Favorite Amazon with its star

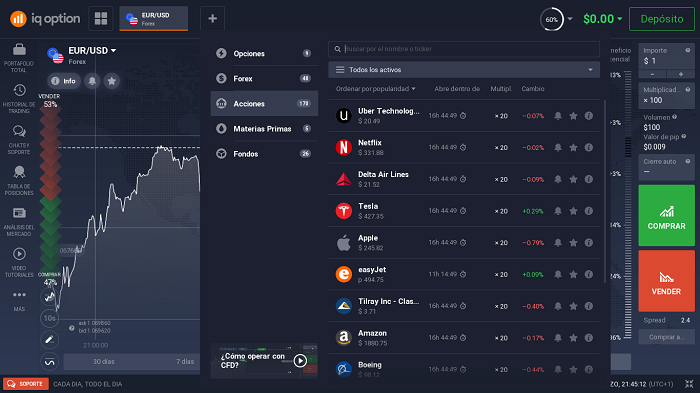(x=573, y=338)
